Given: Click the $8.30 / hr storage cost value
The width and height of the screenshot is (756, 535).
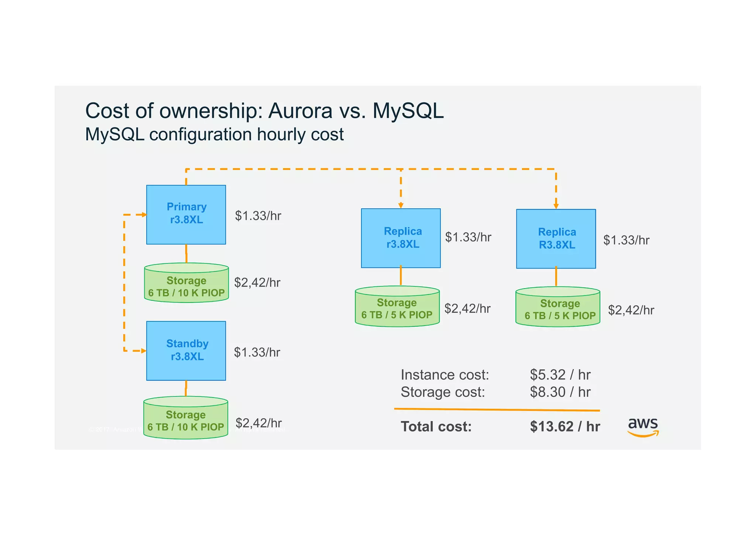Looking at the screenshot, I should pyautogui.click(x=560, y=392).
